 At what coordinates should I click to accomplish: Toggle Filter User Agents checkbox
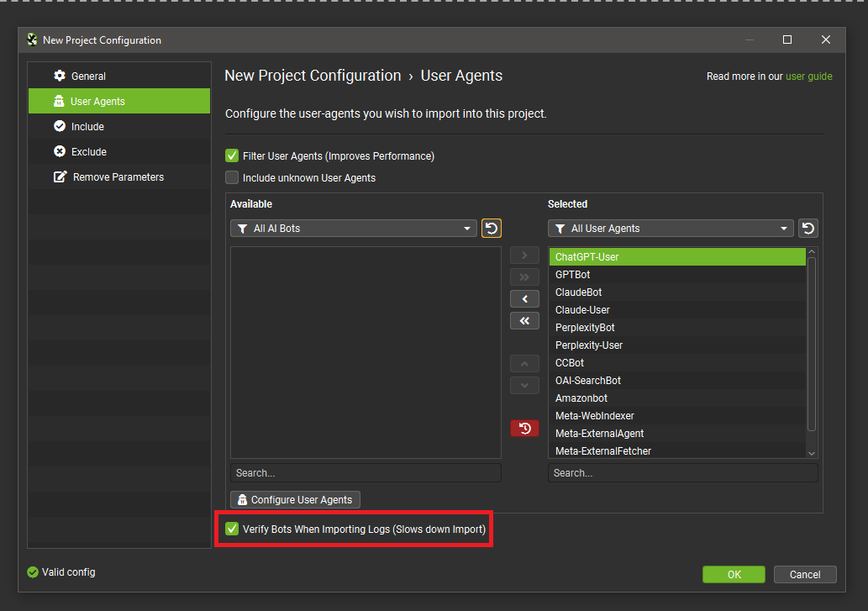coord(232,156)
